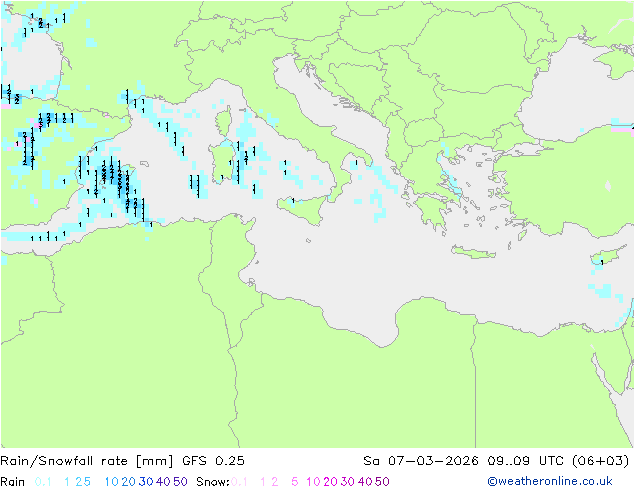
Task: Select the Rain 0.1 legend color value
Action: point(43,482)
